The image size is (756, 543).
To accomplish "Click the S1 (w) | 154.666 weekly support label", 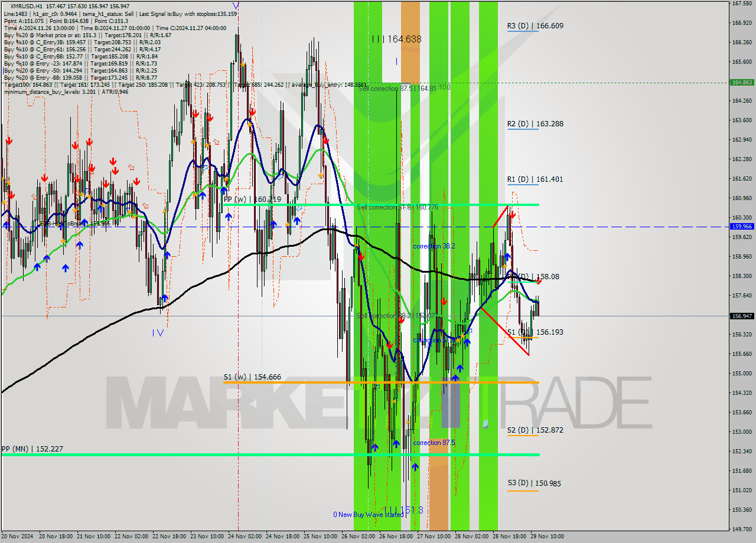I will (x=252, y=377).
